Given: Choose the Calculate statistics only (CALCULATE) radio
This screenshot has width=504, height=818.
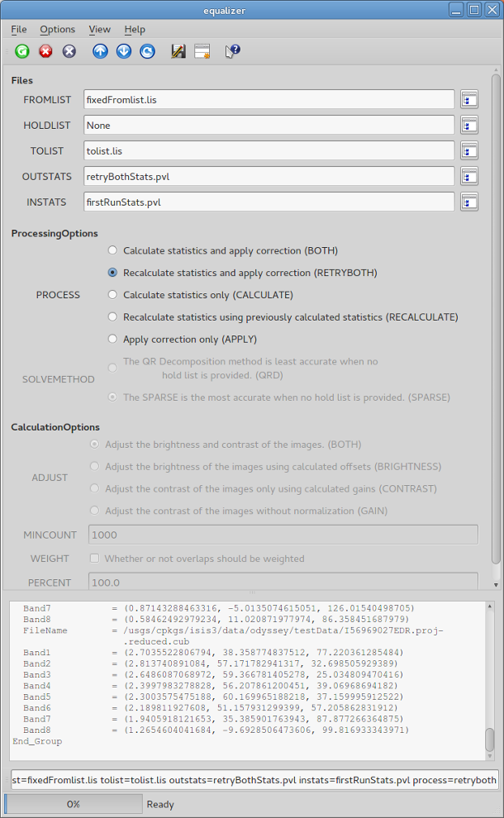Looking at the screenshot, I should click(112, 295).
